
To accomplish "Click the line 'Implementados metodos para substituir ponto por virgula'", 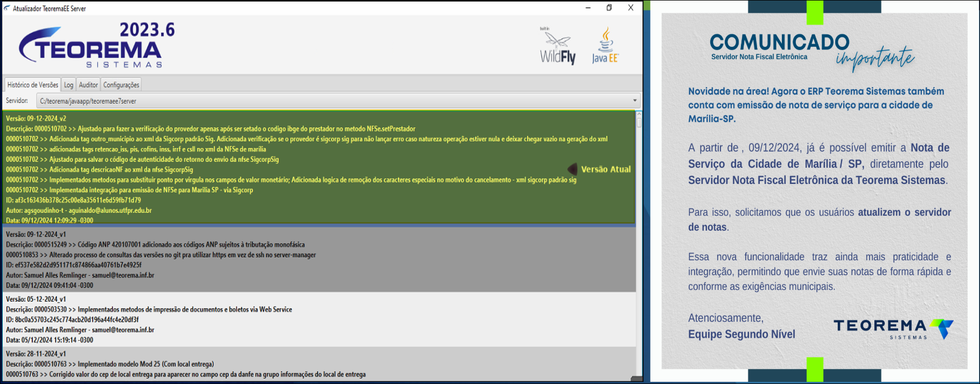I will 291,180.
